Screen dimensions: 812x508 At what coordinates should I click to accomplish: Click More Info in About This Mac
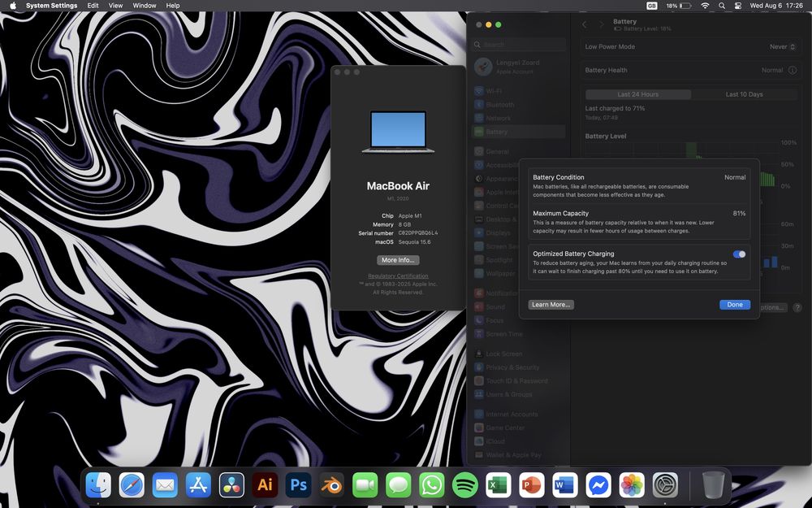point(398,260)
